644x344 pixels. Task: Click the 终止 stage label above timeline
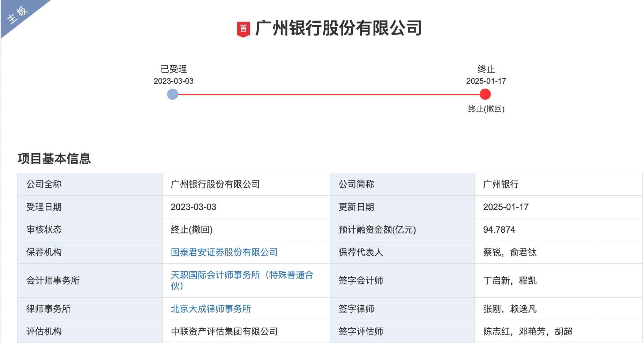click(x=486, y=69)
